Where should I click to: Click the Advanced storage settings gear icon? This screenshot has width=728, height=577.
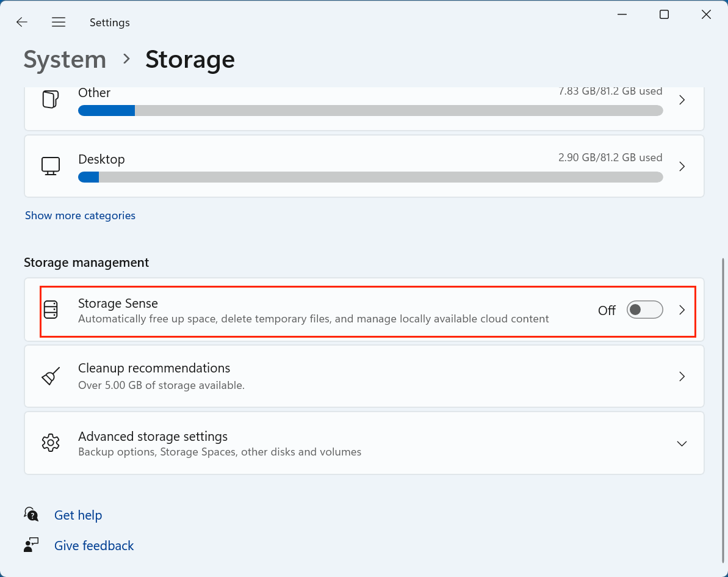tap(51, 443)
